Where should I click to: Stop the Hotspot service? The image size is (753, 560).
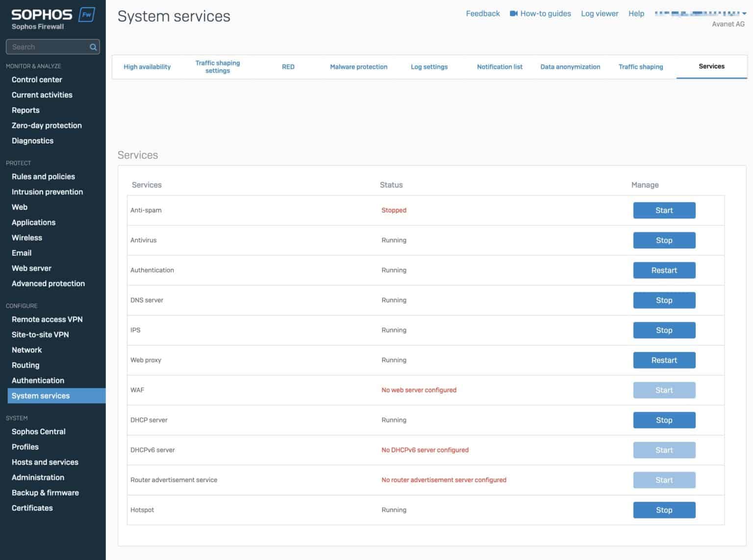[664, 510]
